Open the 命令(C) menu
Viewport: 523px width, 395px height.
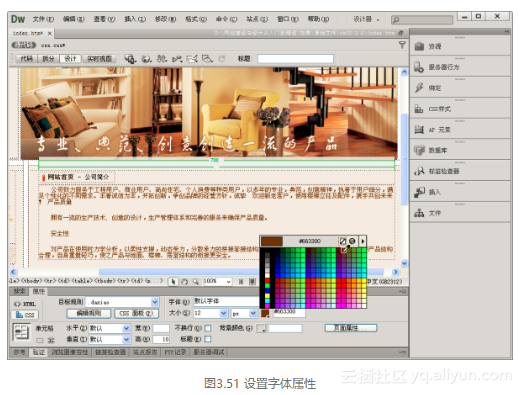click(x=226, y=19)
